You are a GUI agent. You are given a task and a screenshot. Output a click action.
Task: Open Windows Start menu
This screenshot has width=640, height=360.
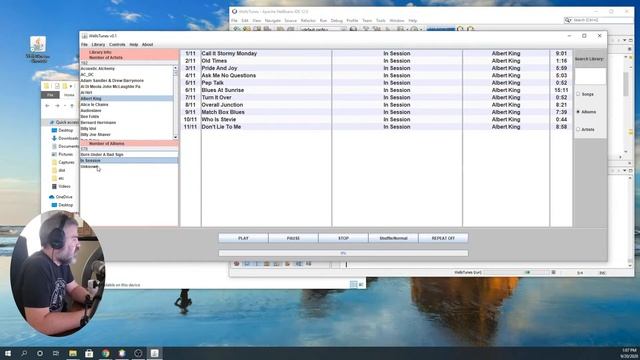coord(7,353)
